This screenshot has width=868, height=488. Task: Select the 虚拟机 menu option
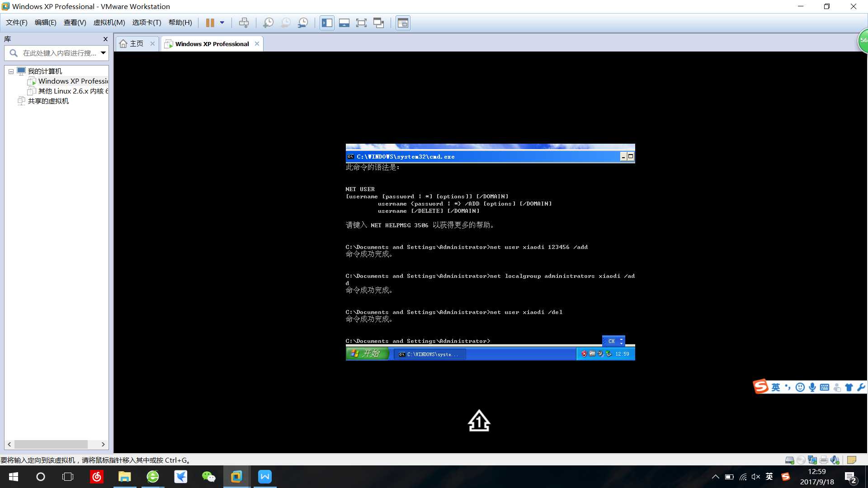tap(108, 23)
